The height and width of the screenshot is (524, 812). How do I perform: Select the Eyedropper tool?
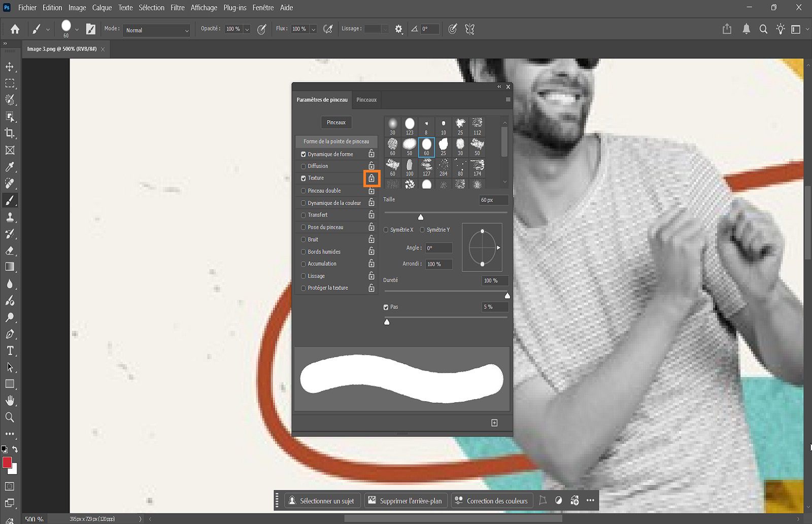(x=10, y=167)
